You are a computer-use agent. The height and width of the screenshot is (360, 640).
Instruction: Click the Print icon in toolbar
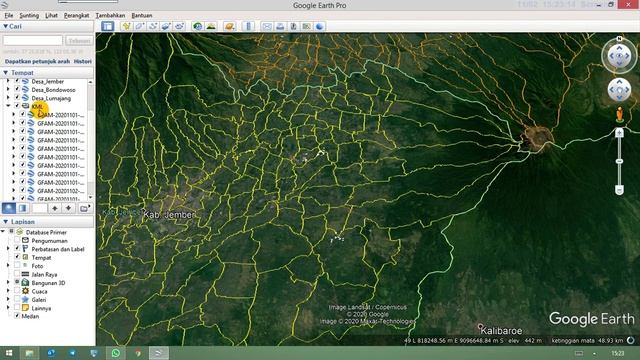[280, 26]
